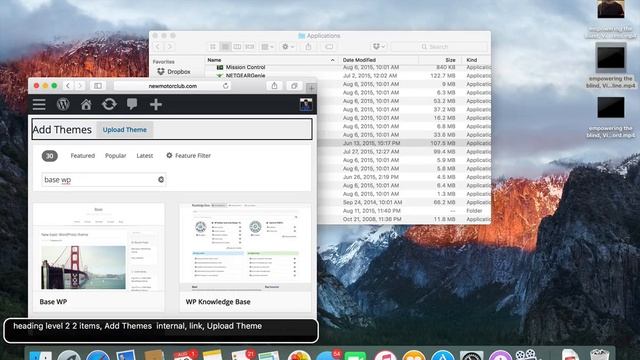Expand the Feature Filter options
Screen dimensions: 640x360
189,156
